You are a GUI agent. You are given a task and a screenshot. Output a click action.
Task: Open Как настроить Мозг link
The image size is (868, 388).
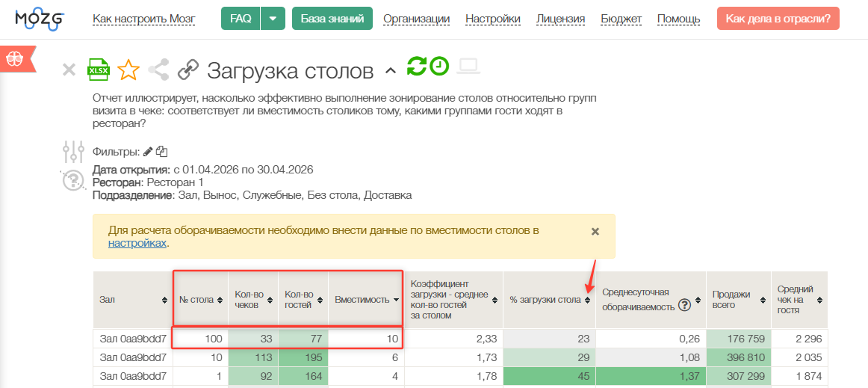[x=144, y=19]
